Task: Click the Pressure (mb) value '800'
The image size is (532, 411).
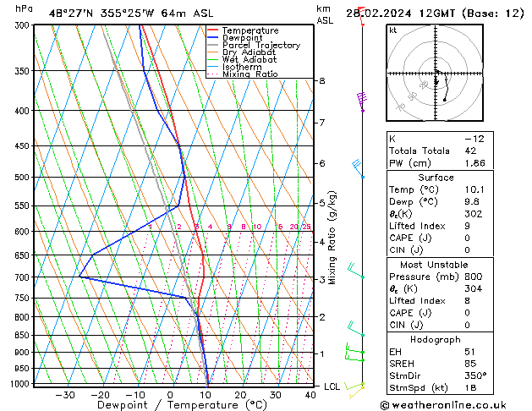Action: [474, 277]
